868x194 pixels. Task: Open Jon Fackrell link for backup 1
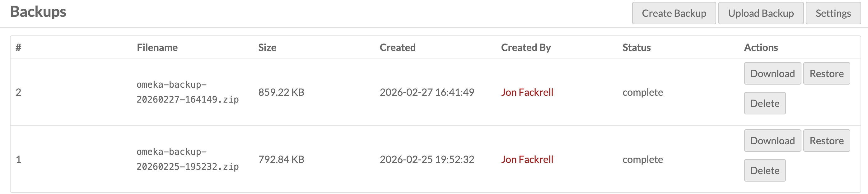point(527,159)
